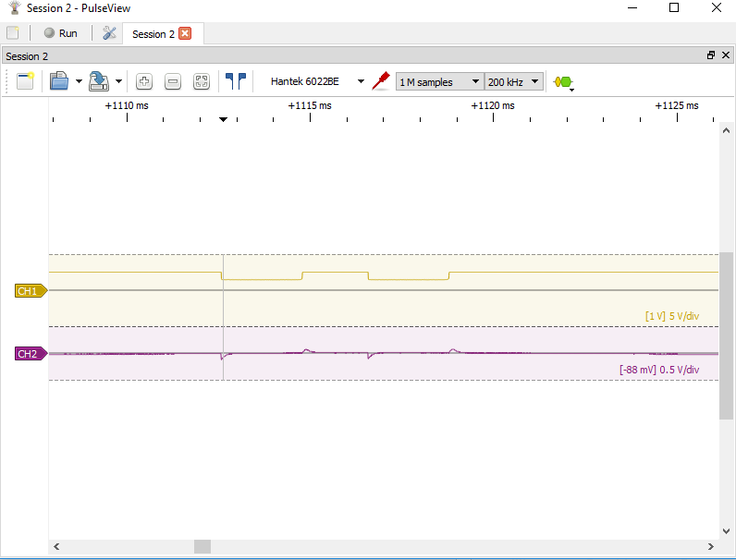Click the CH1 5 V/div scale label
The height and width of the screenshot is (560, 736).
672,316
